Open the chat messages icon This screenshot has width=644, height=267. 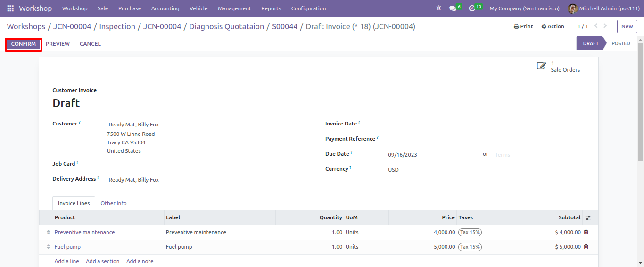tap(453, 8)
